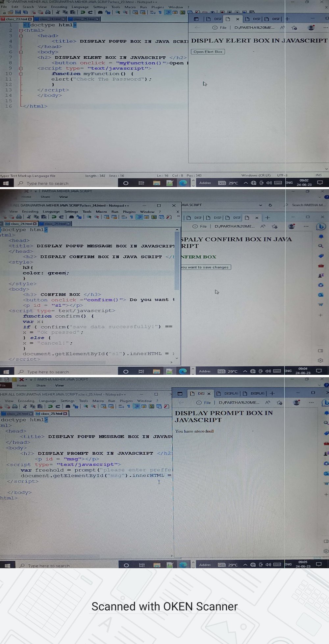Expand the Notepad++ toolbar overflow chevron in class_24 window

coord(178,217)
